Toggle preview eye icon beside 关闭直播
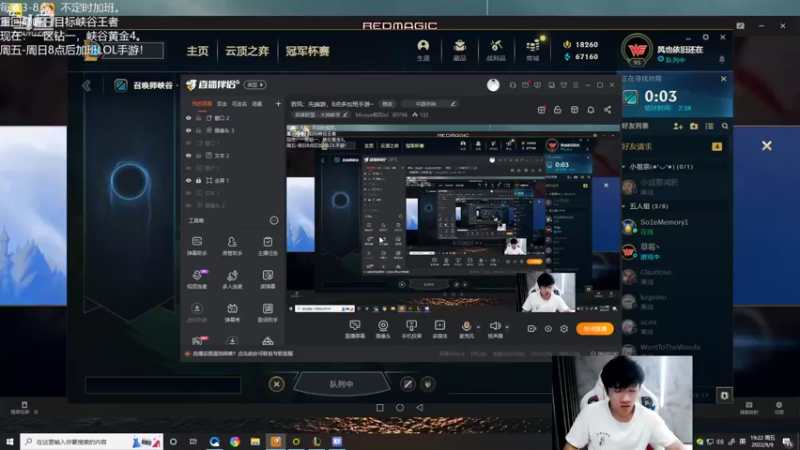 click(548, 329)
